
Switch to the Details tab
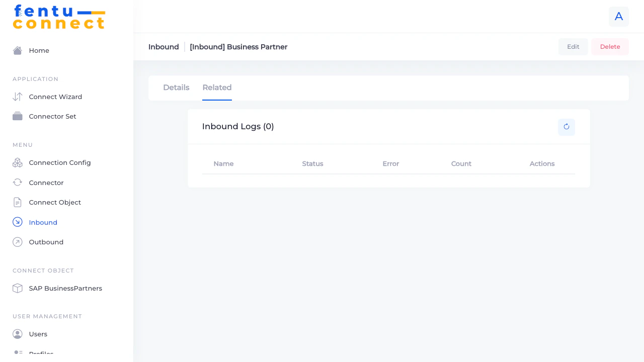click(x=176, y=87)
